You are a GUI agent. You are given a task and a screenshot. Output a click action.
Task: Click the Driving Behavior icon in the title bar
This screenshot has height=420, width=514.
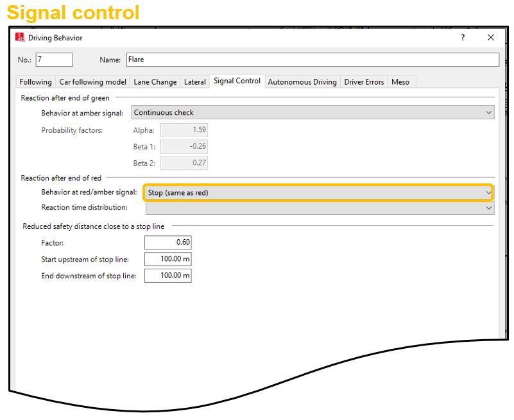click(19, 38)
